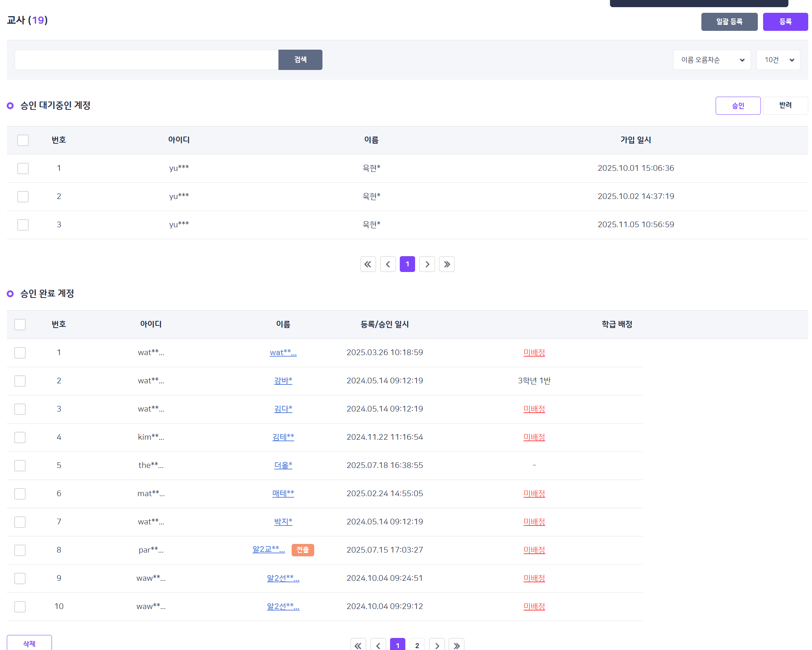Screen dimensions: 812x650
Task: Go to first page of pending accounts
Action: pos(368,264)
